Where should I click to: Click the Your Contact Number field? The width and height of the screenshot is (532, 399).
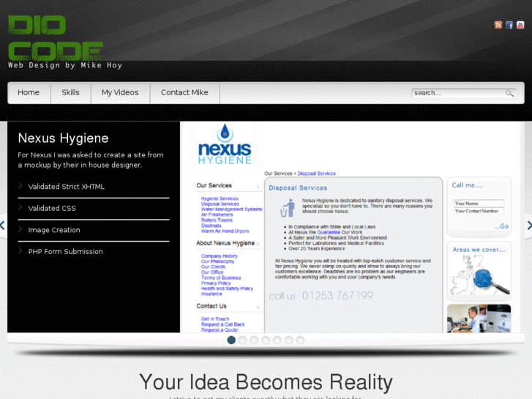point(479,212)
